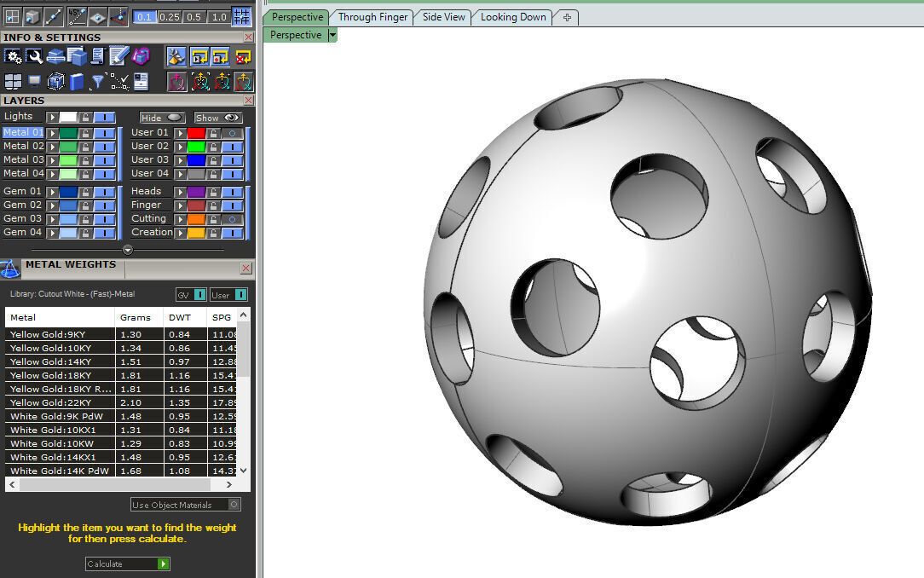
Task: Expand the Gem 01 layer arrow
Action: click(53, 192)
